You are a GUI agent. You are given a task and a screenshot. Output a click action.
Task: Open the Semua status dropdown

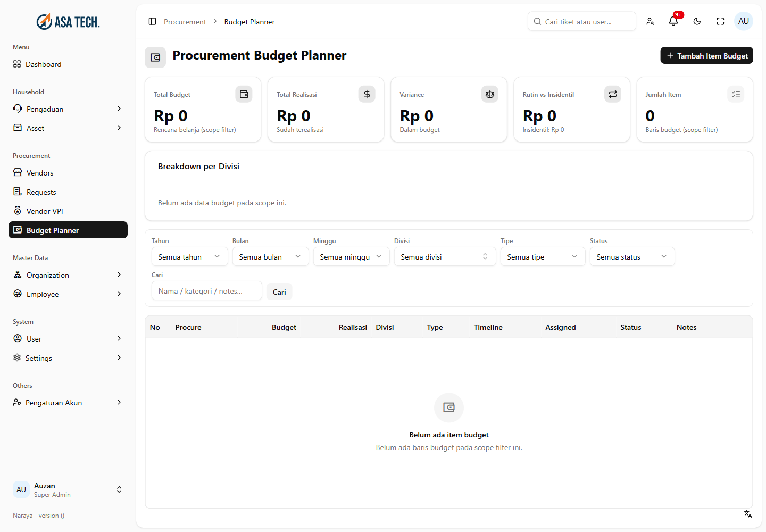click(x=632, y=257)
